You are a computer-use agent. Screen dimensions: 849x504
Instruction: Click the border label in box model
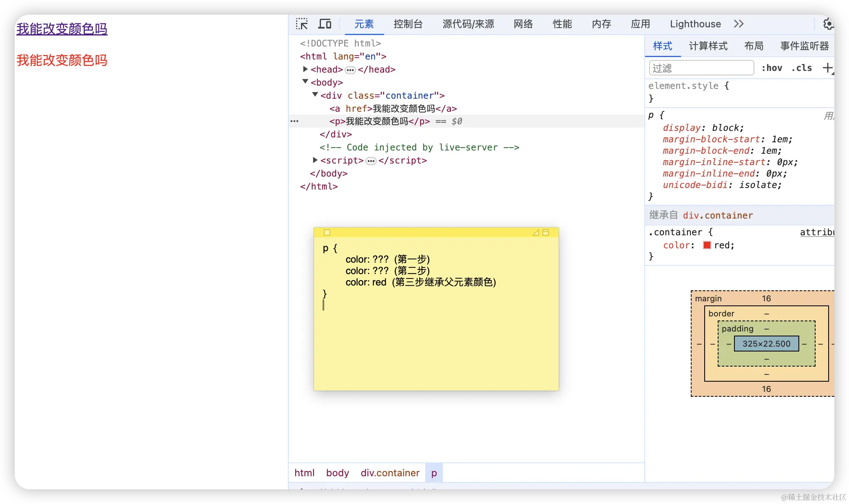point(721,314)
